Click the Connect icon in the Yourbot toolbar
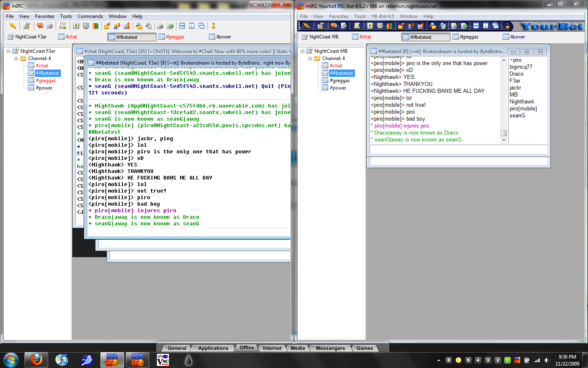This screenshot has height=368, width=588. tap(307, 26)
